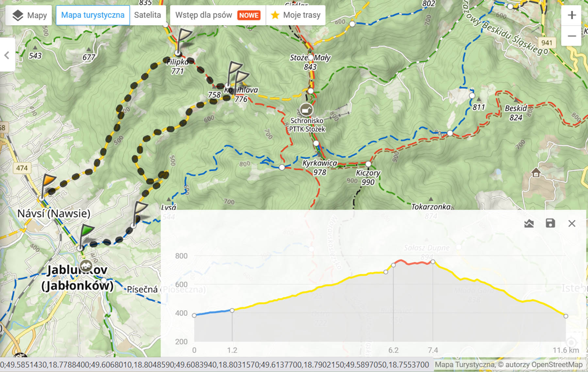Open the Mapy layers menu
The width and height of the screenshot is (588, 372).
point(29,15)
